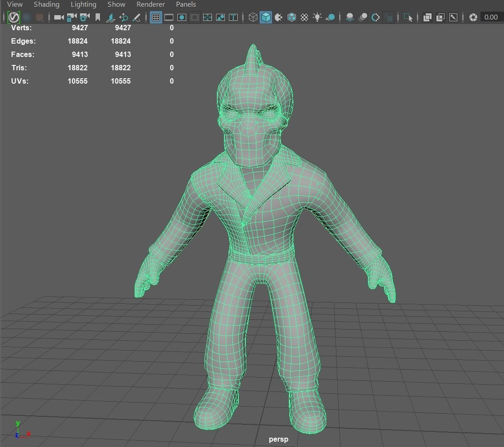Click the bookmark current view icon
504x447 pixels.
pyautogui.click(x=97, y=17)
